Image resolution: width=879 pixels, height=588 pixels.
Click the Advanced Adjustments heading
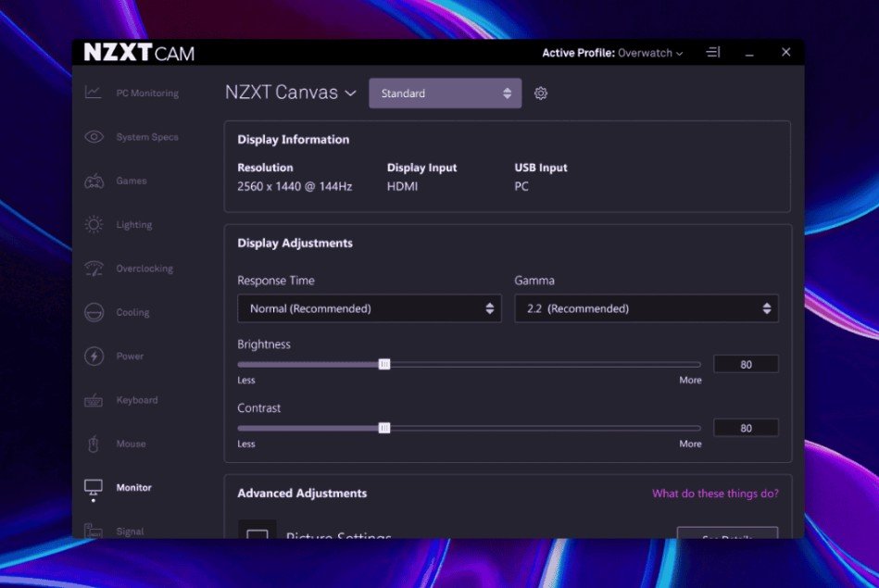[302, 494]
